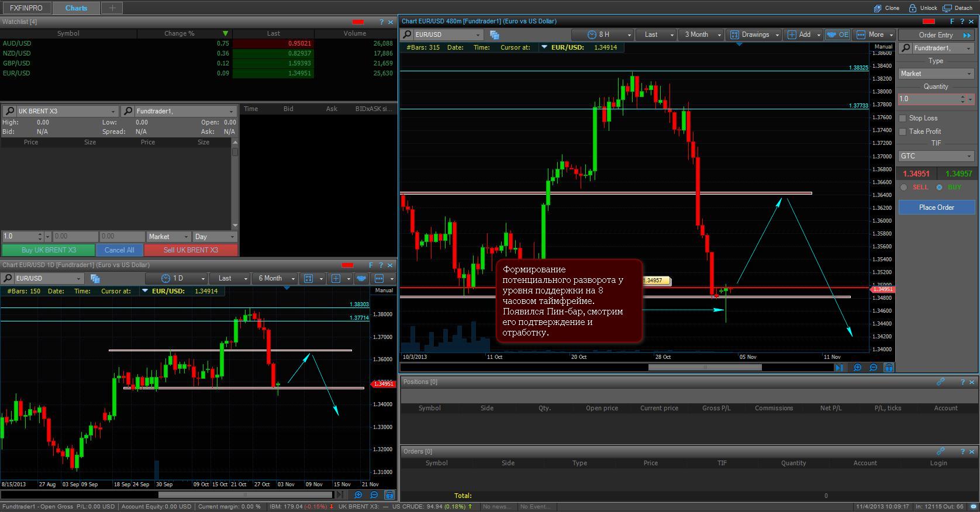Toggle the red indicator in the Watchlist title bar
Viewport: 980px width, 512px height.
click(358, 22)
